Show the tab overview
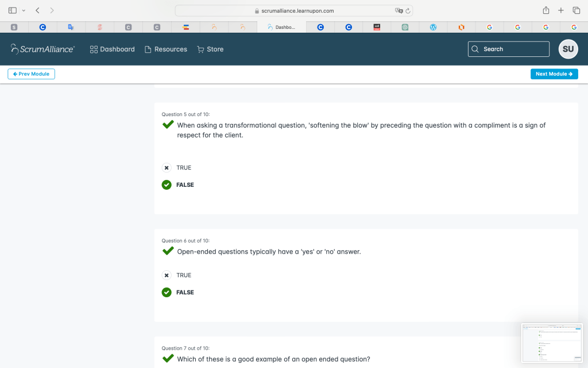 click(576, 10)
